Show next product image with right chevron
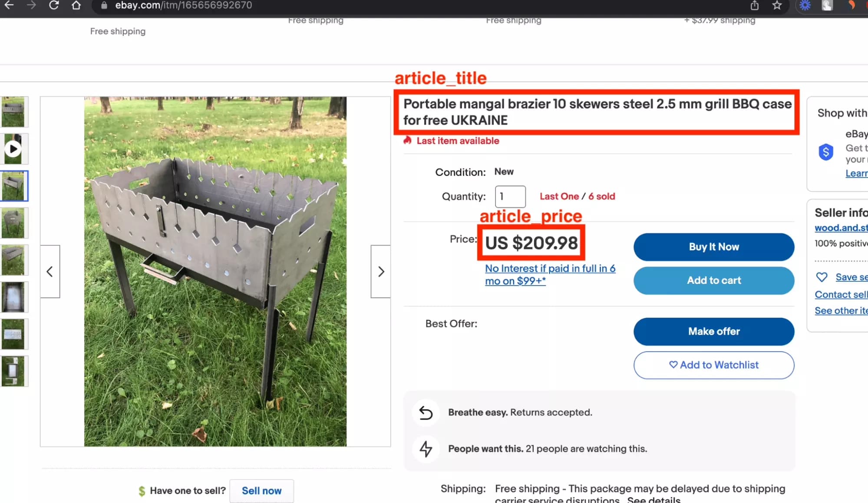Image resolution: width=868 pixels, height=503 pixels. (381, 271)
